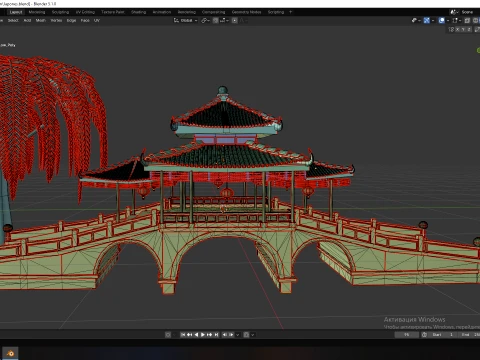
Task: Click the Low_Poly object name text
Action: [x=8, y=45]
